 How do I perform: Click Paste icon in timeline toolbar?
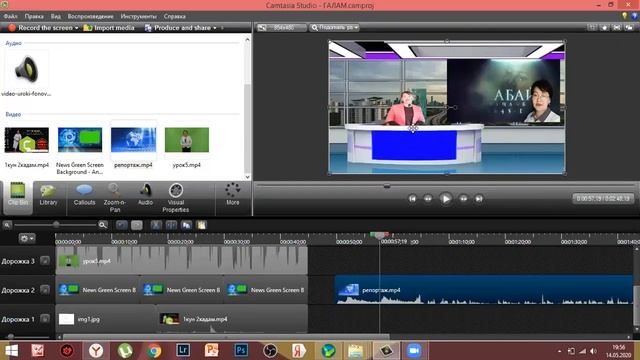tap(202, 225)
